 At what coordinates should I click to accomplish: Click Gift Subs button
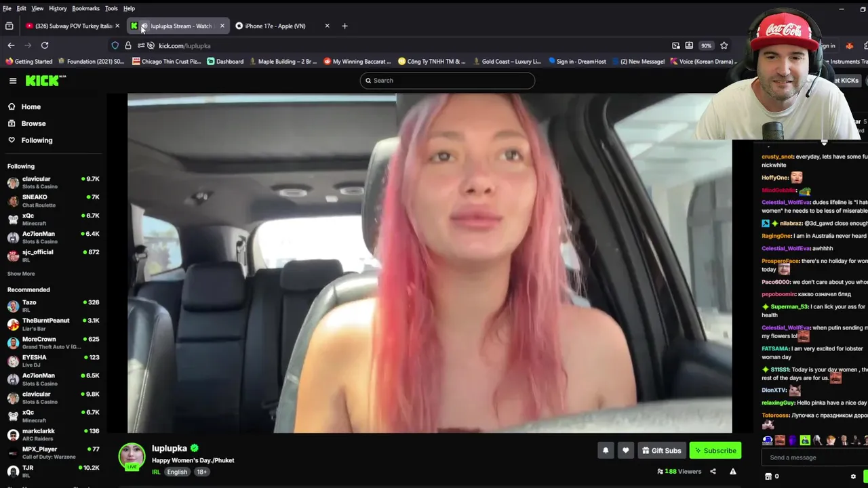point(661,450)
